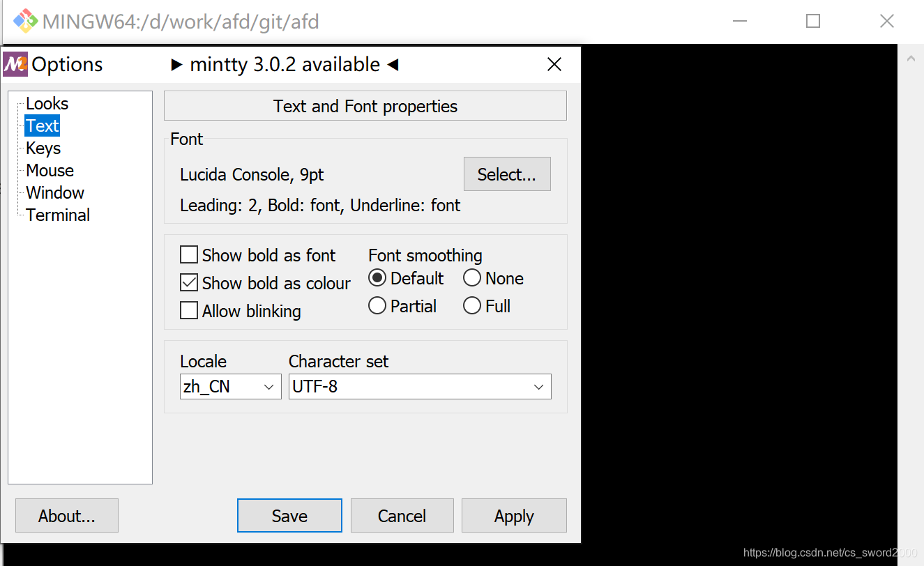The height and width of the screenshot is (566, 924).
Task: Open the Mouse options page
Action: [50, 171]
